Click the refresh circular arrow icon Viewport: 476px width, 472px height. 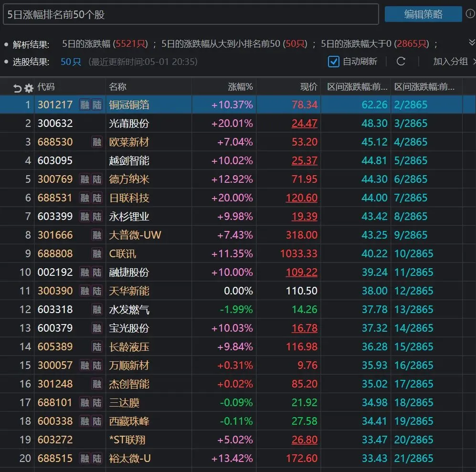[x=401, y=61]
